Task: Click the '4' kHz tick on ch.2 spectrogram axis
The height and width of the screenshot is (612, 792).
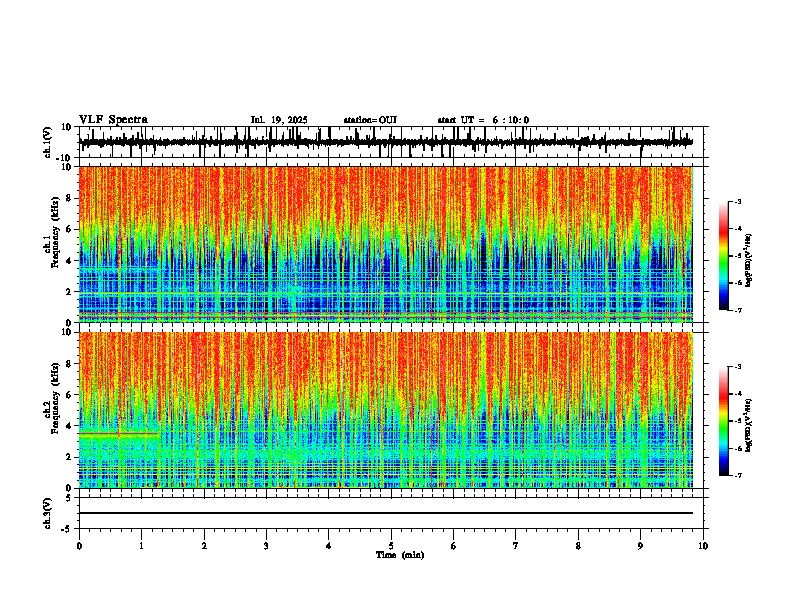Action: (x=69, y=426)
